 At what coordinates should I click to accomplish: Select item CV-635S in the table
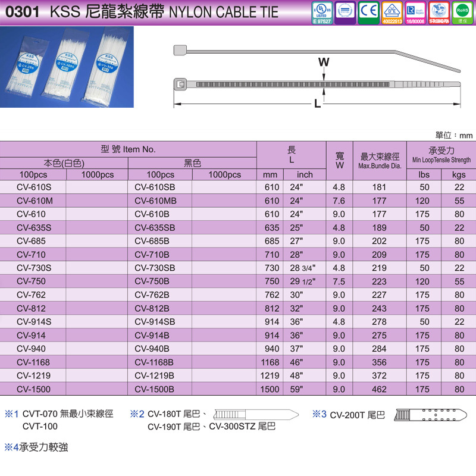(x=34, y=228)
